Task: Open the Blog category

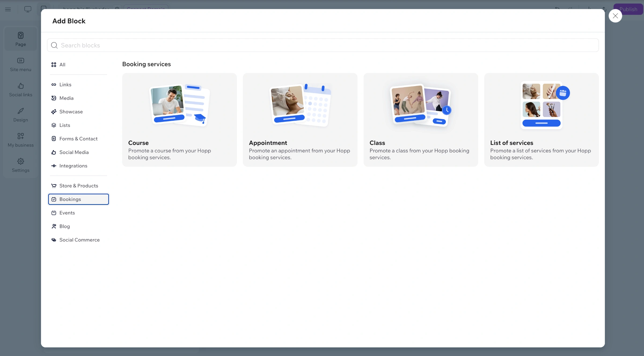Action: pyautogui.click(x=78, y=226)
